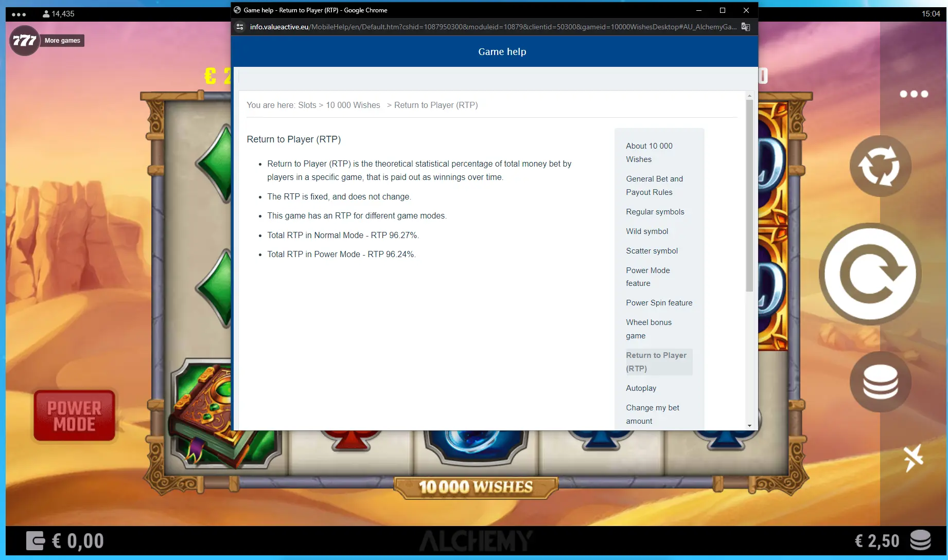Click the 10 000 WISHES game title plaque

coord(476,487)
